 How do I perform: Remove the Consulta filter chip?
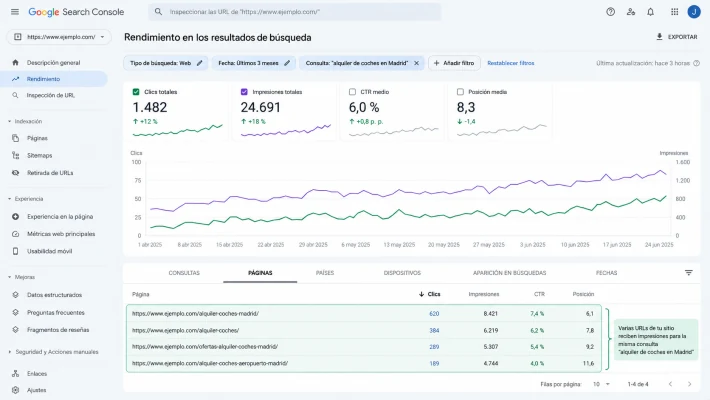(416, 63)
